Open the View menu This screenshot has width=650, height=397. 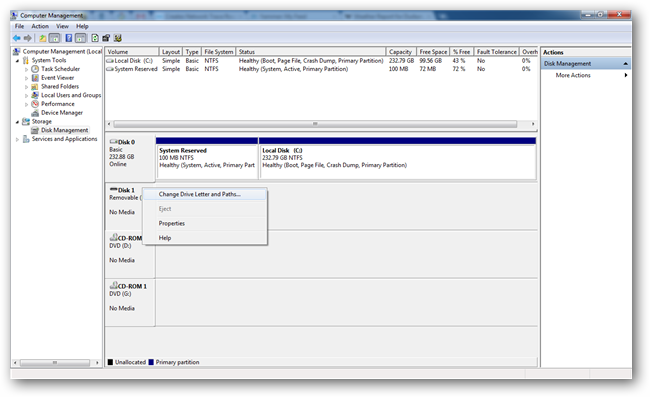(62, 26)
